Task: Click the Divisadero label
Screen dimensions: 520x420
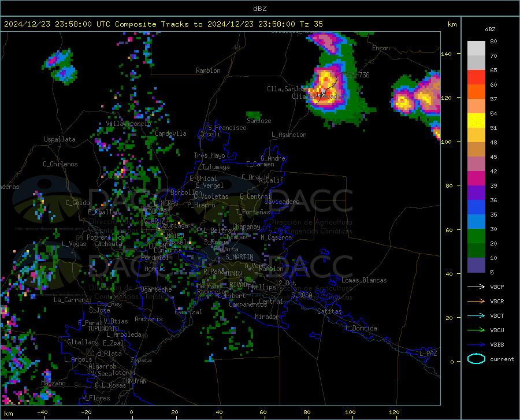Action: pos(282,202)
